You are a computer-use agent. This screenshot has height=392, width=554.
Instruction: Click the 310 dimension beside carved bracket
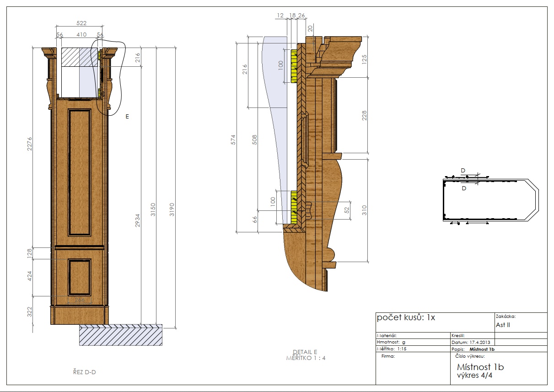(364, 210)
